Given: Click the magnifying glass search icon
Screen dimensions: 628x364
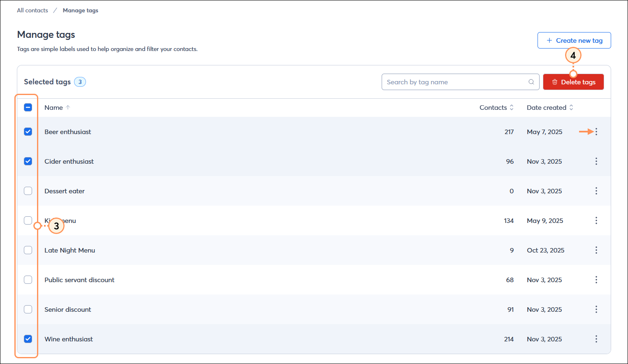Looking at the screenshot, I should (x=531, y=82).
